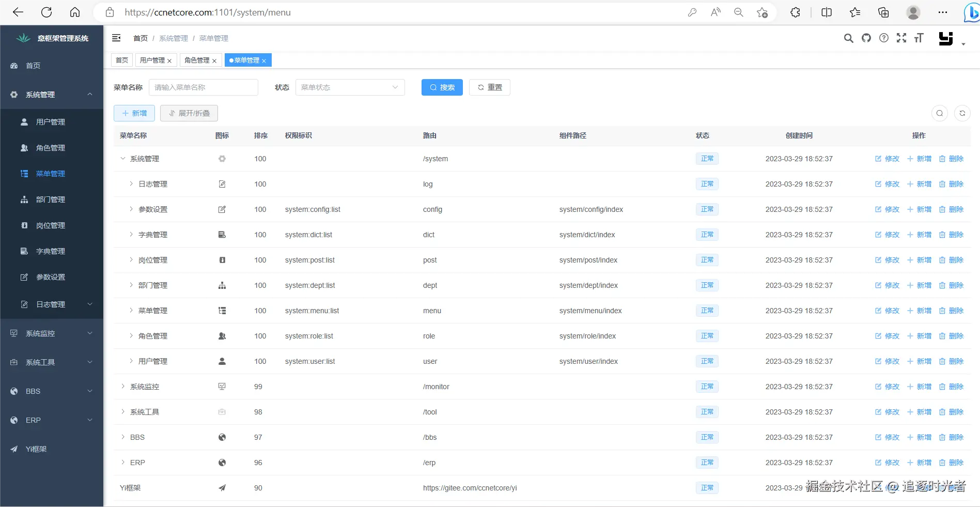
Task: Open 部门管理 in sidebar menu
Action: (x=52, y=199)
